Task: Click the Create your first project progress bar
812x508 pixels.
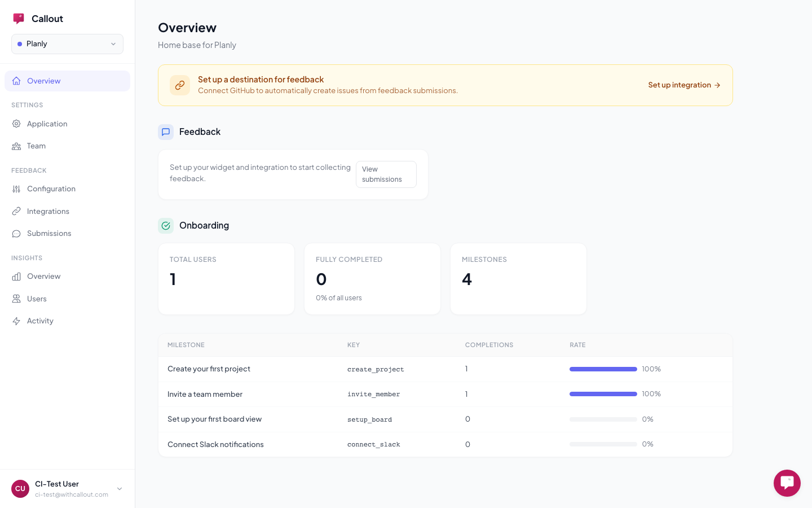Action: click(x=603, y=369)
